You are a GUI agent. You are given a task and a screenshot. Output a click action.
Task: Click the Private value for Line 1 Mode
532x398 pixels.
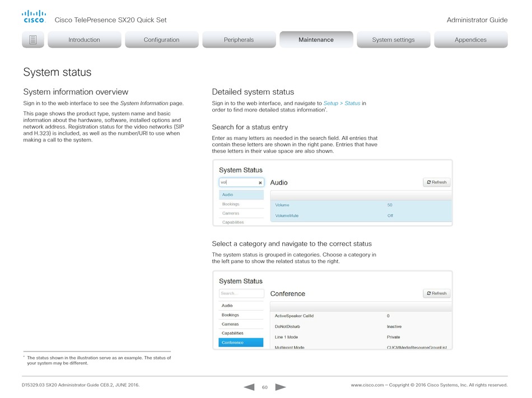(394, 337)
